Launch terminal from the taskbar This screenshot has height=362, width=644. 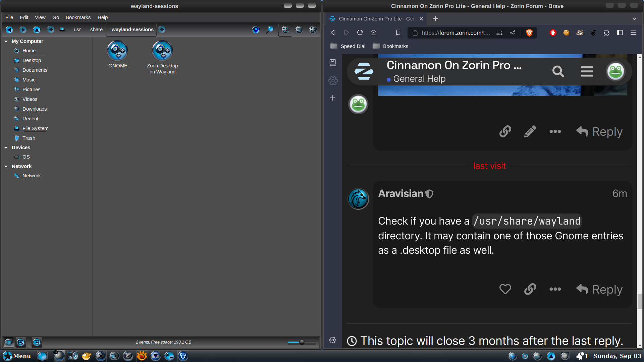click(x=169, y=356)
